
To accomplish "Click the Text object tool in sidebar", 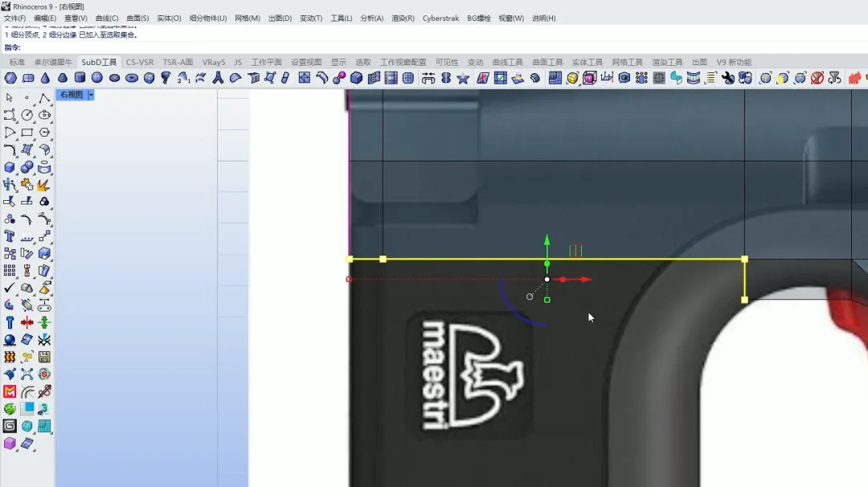I will click(10, 236).
